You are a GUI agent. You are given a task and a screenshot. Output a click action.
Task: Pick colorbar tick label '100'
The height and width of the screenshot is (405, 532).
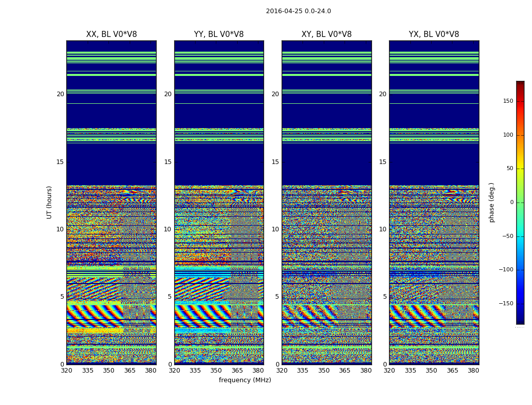[508, 135]
